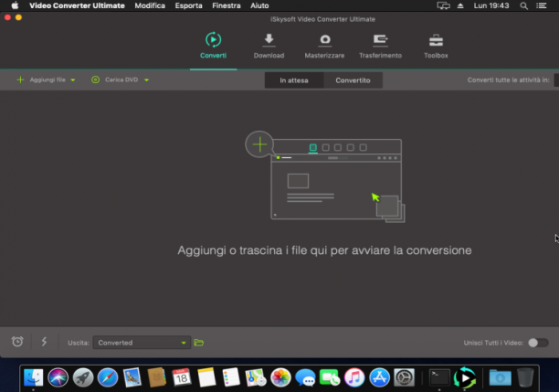This screenshot has width=559, height=392.
Task: Open the Toolbox section
Action: tap(436, 46)
